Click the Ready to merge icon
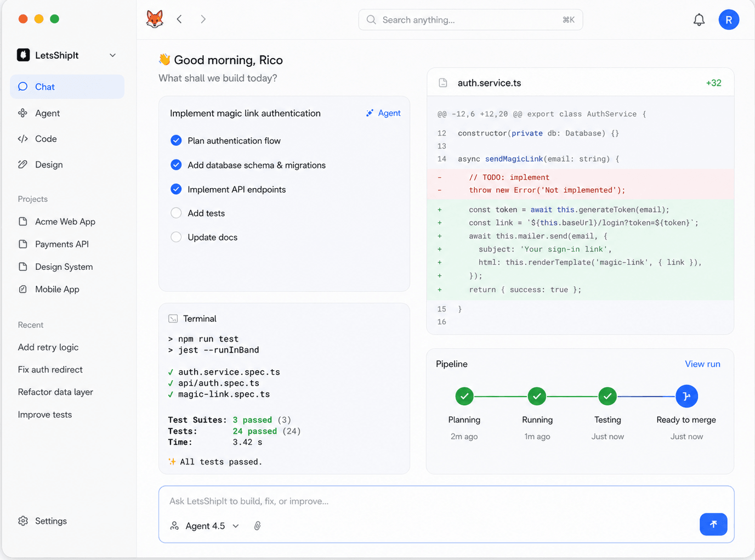Image resolution: width=755 pixels, height=560 pixels. 686,396
